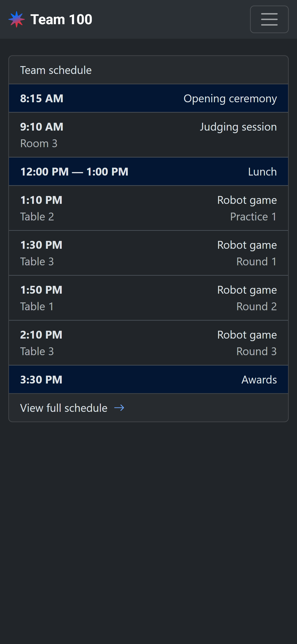Click the arrow icon beside View full schedule
297x644 pixels.
119,408
